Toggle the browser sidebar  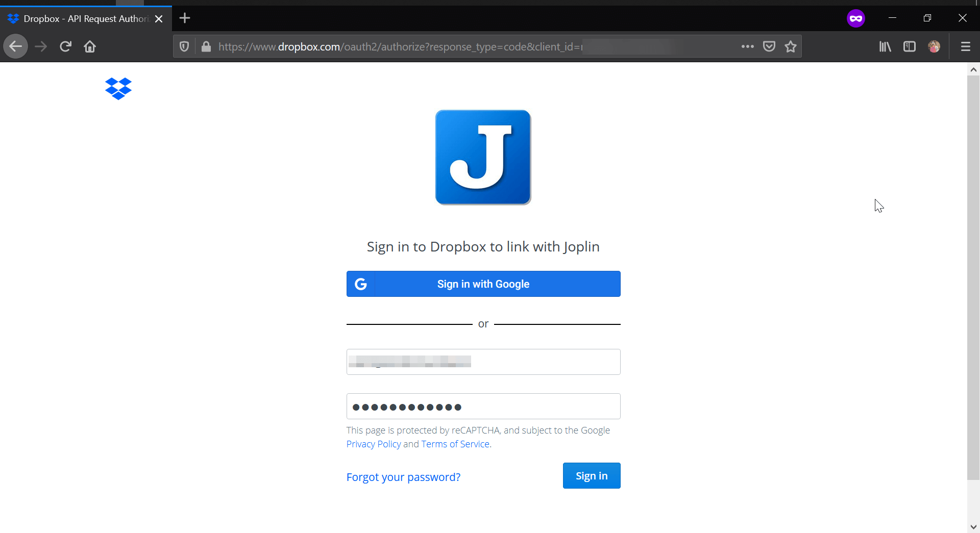pos(910,46)
